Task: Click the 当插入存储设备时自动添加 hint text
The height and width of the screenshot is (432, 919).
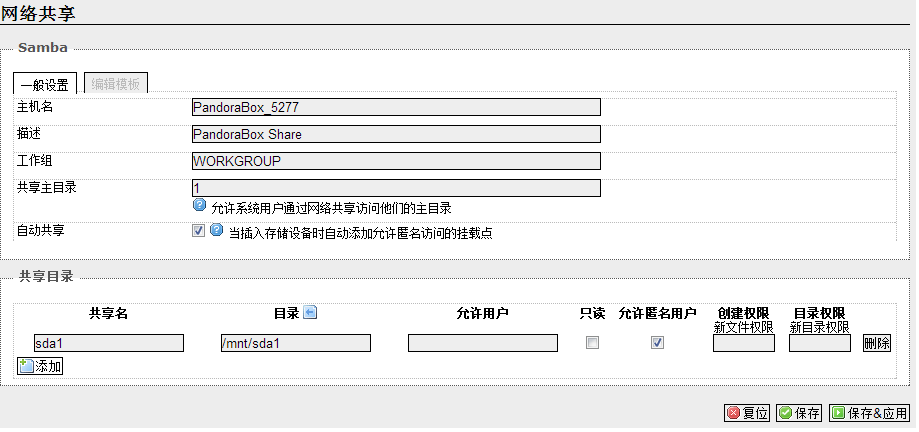Action: [x=360, y=234]
